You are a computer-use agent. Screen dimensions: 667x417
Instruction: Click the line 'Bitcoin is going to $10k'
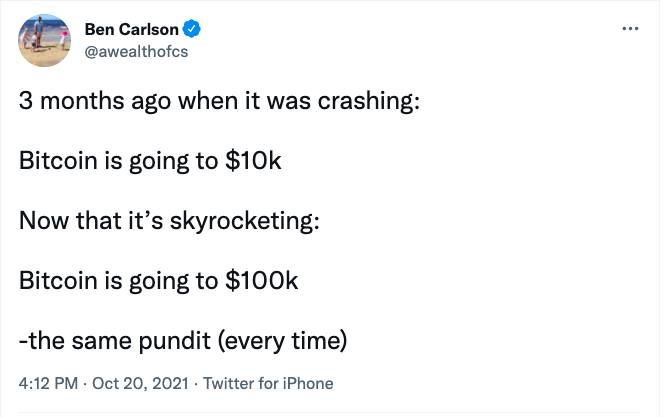coord(150,161)
